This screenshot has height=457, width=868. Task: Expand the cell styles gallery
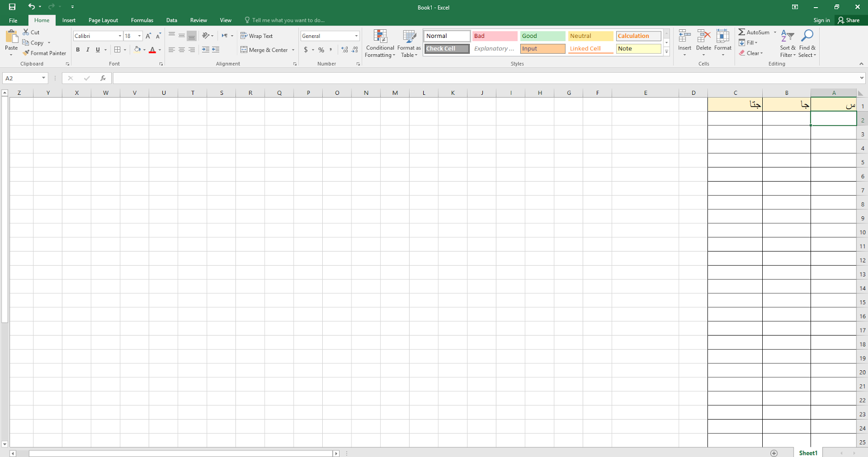[667, 52]
